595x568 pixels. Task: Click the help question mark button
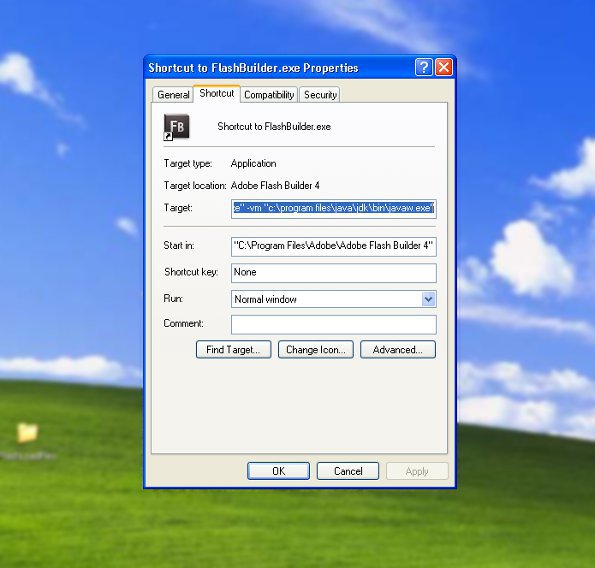(423, 68)
